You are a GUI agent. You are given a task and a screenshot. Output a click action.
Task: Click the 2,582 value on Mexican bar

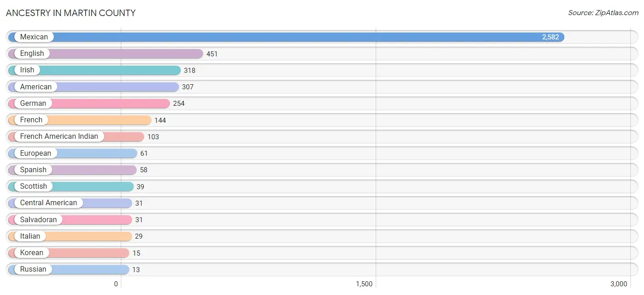pyautogui.click(x=551, y=37)
